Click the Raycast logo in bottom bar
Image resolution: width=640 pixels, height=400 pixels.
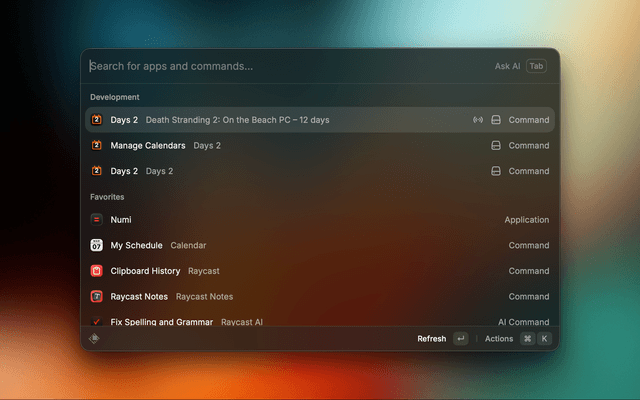(x=96, y=339)
